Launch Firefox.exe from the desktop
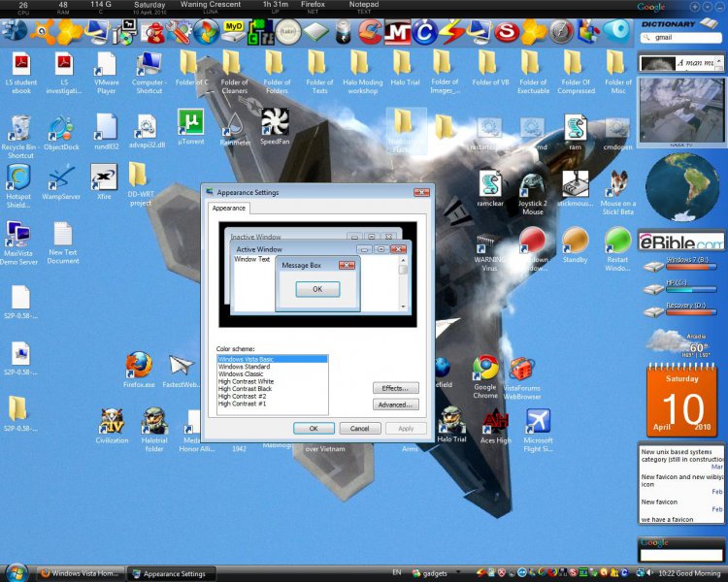The image size is (728, 582). tap(139, 370)
